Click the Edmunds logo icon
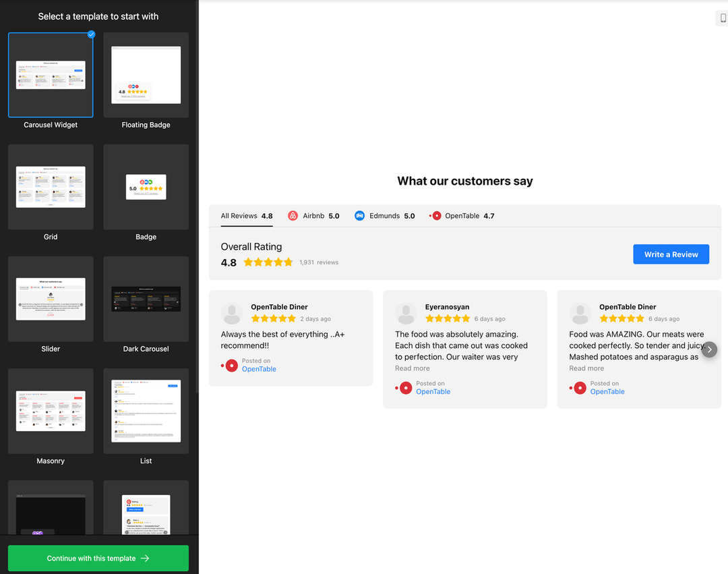 [359, 216]
